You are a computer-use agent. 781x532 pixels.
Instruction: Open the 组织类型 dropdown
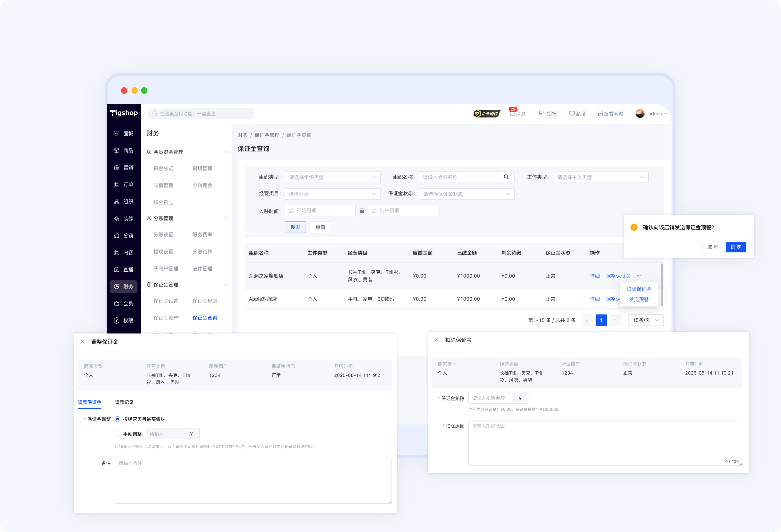[x=332, y=177]
